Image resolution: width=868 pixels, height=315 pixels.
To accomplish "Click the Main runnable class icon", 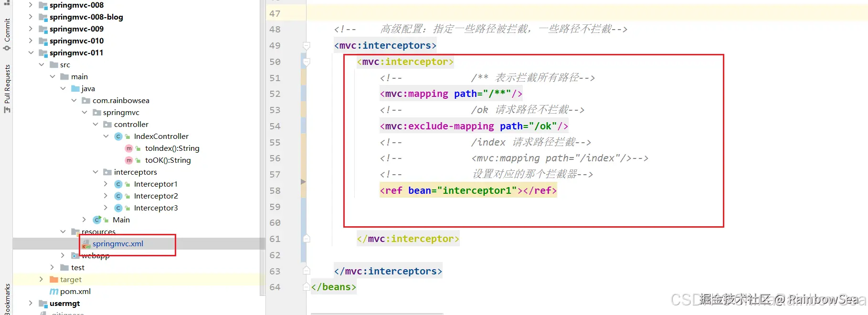I will click(x=97, y=220).
